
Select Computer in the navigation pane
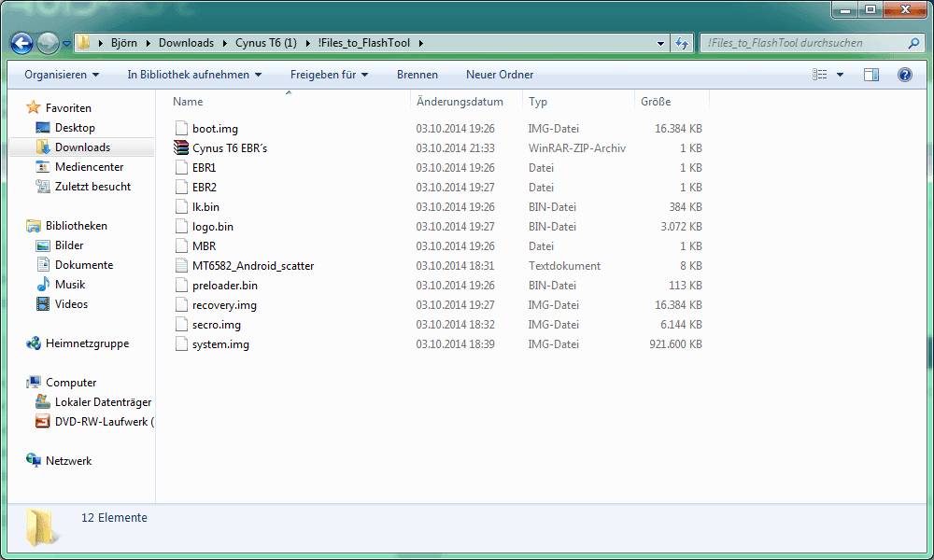(x=71, y=383)
